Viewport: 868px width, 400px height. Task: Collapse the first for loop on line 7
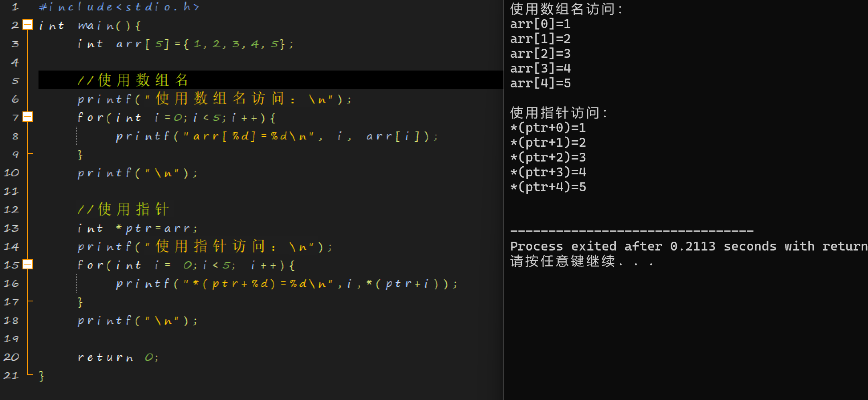click(28, 117)
